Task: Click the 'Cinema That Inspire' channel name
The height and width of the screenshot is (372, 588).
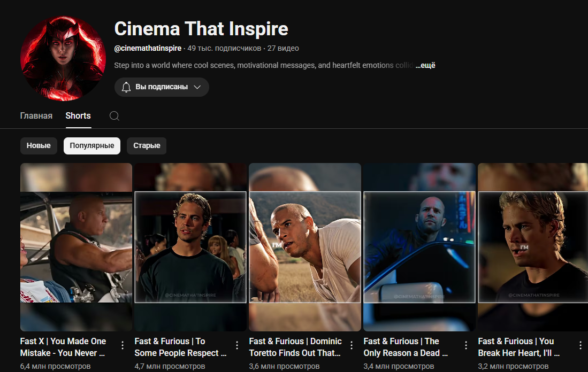Action: tap(201, 29)
